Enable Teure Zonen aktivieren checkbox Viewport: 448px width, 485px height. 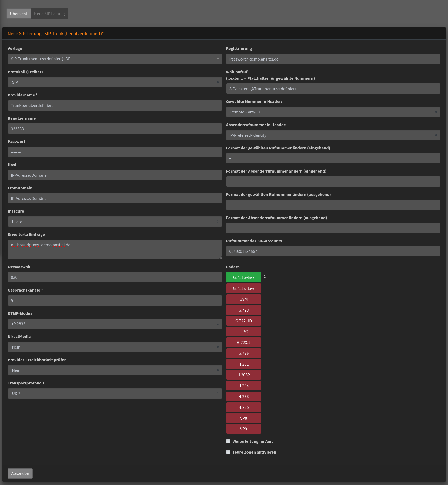click(228, 452)
